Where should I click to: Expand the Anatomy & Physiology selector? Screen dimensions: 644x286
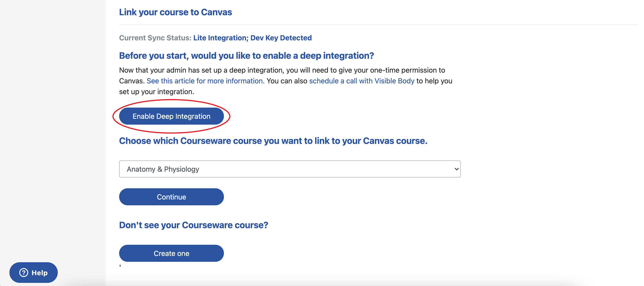tap(290, 169)
